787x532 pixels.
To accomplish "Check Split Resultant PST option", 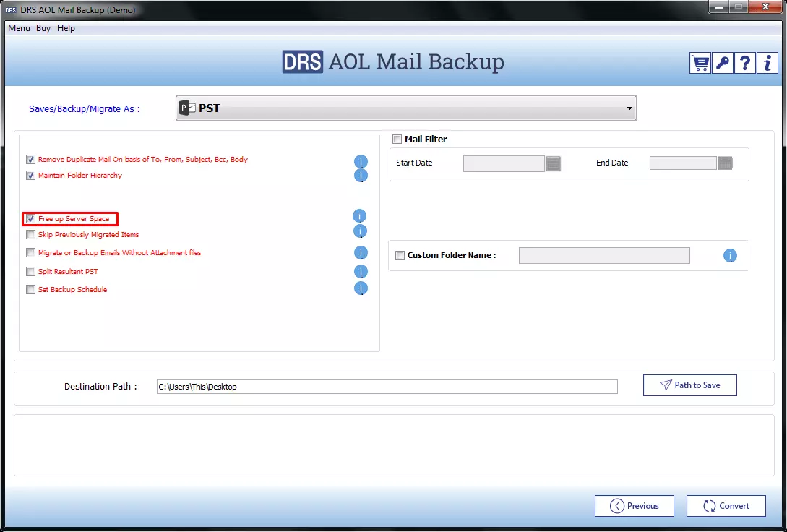I will (30, 272).
